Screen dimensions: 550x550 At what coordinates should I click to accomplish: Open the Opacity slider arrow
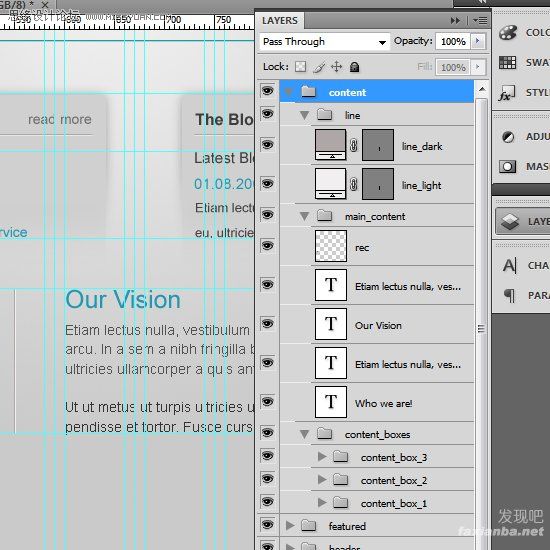478,41
